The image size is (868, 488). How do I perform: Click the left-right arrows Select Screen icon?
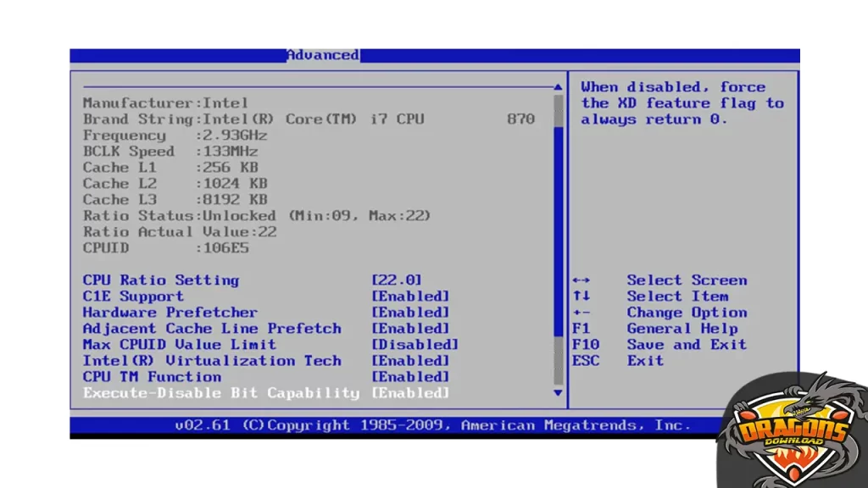(x=581, y=280)
